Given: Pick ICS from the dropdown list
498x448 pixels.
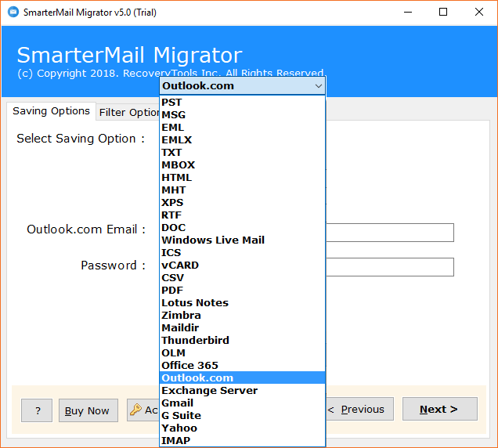Looking at the screenshot, I should [x=242, y=253].
